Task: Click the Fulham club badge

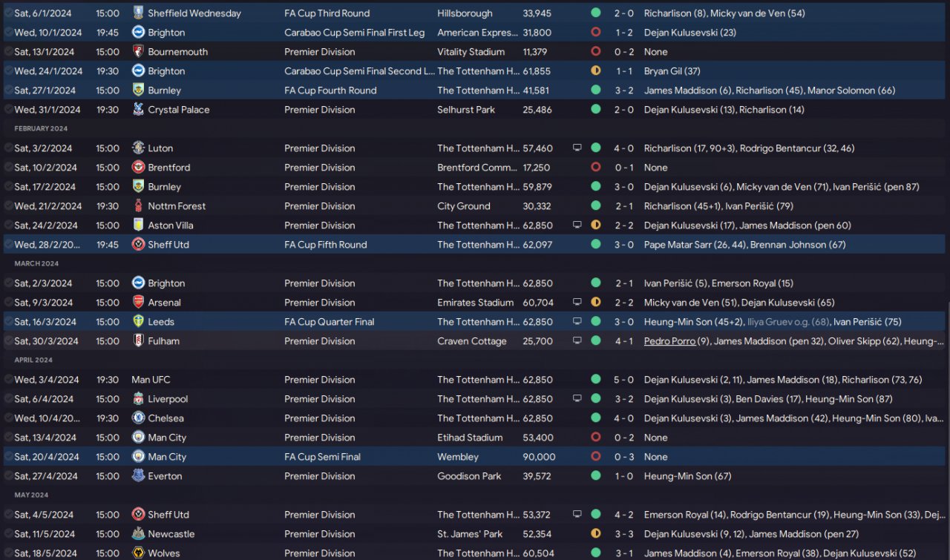Action: click(x=138, y=341)
